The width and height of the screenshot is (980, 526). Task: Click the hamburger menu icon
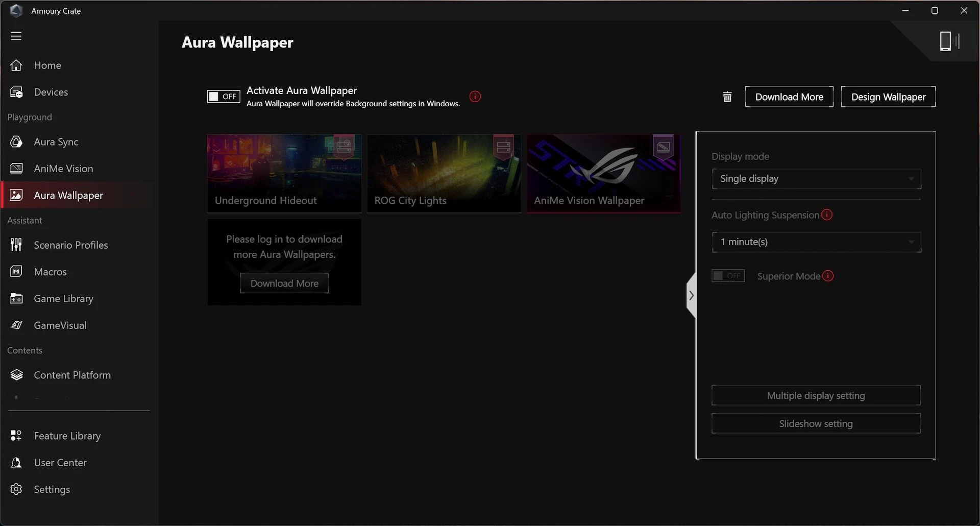coord(16,36)
